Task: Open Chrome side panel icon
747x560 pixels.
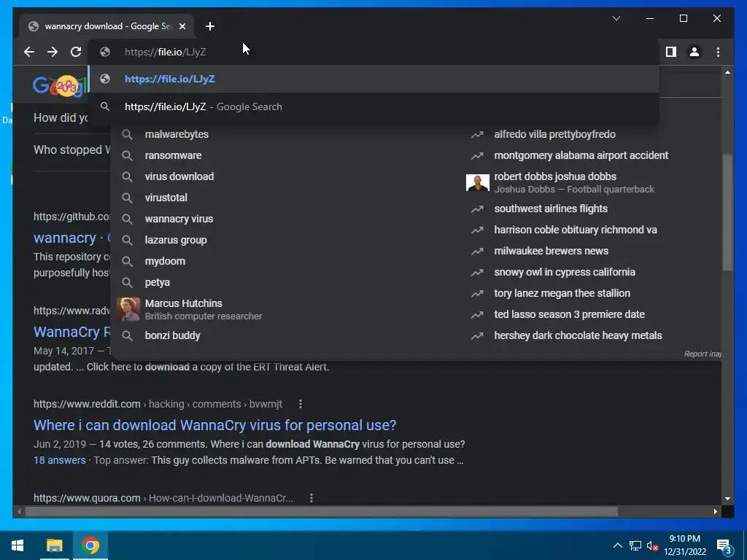Action: [671, 52]
